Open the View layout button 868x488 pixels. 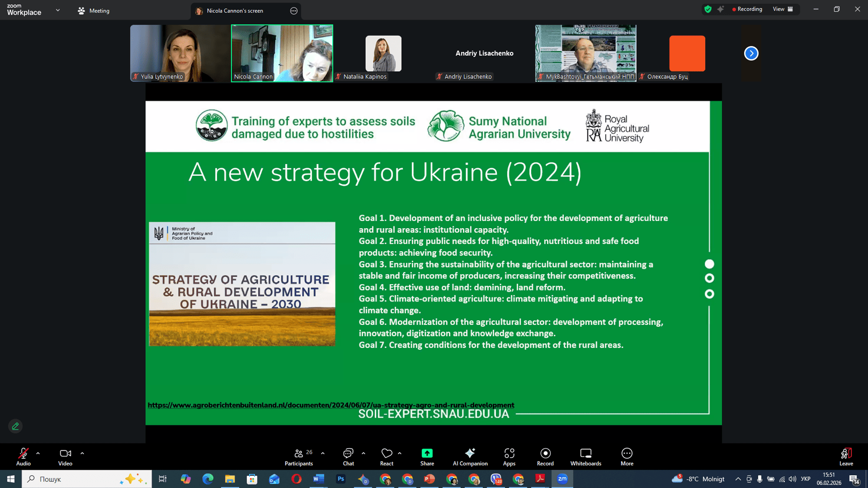783,9
